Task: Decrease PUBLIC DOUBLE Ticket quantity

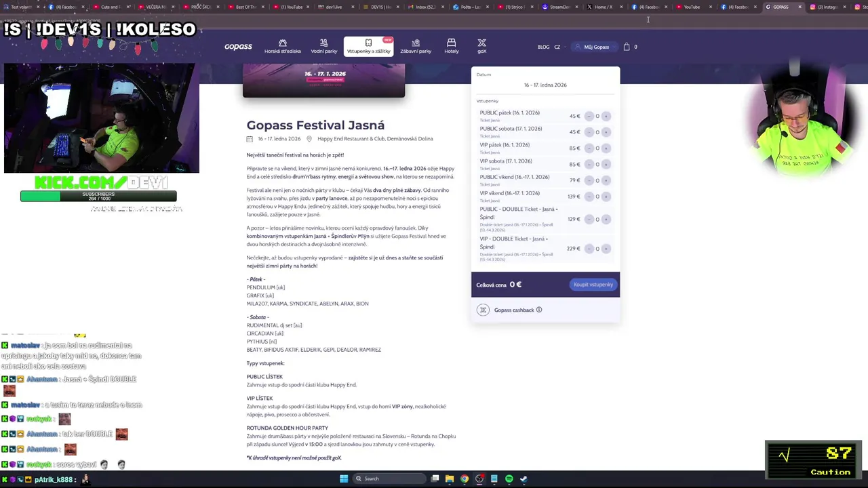Action: tap(589, 219)
